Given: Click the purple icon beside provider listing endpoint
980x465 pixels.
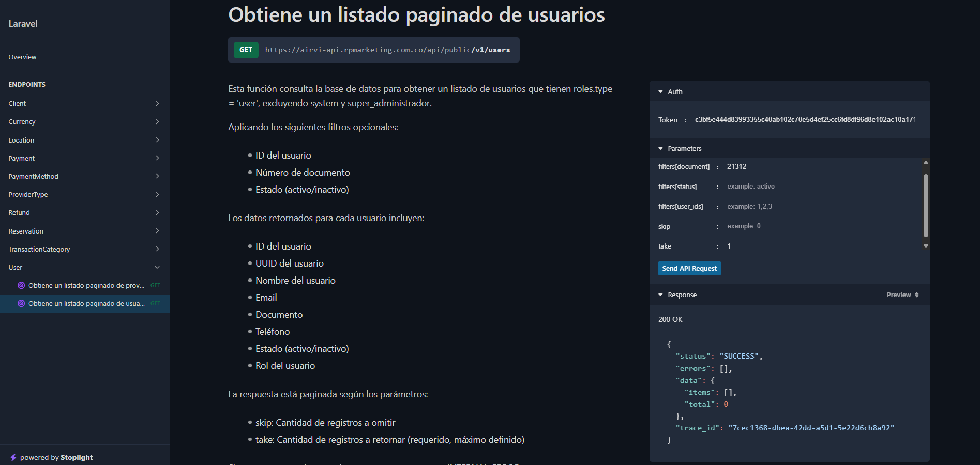Looking at the screenshot, I should pos(21,285).
